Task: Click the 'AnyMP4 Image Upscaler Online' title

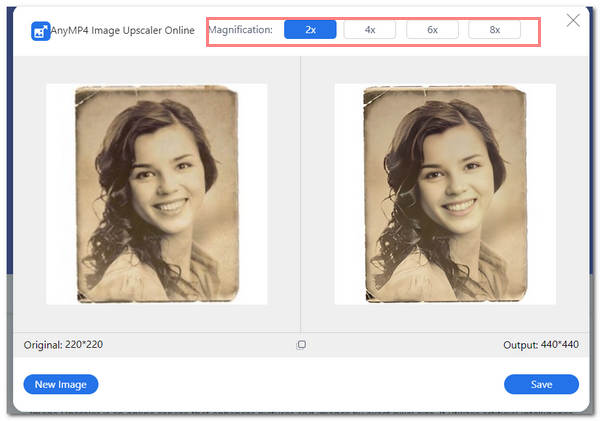Action: point(122,30)
